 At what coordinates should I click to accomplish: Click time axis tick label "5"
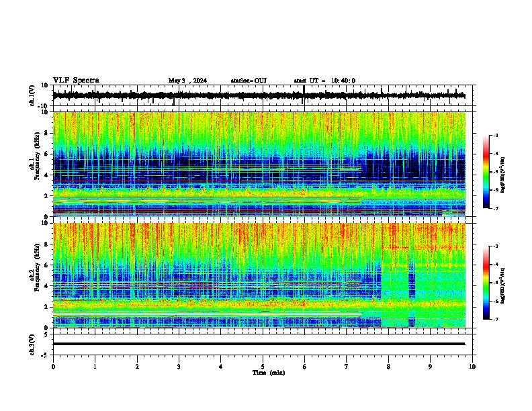click(263, 367)
